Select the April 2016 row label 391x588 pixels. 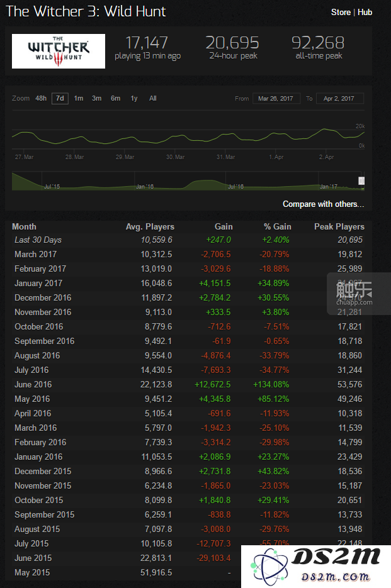click(x=33, y=414)
